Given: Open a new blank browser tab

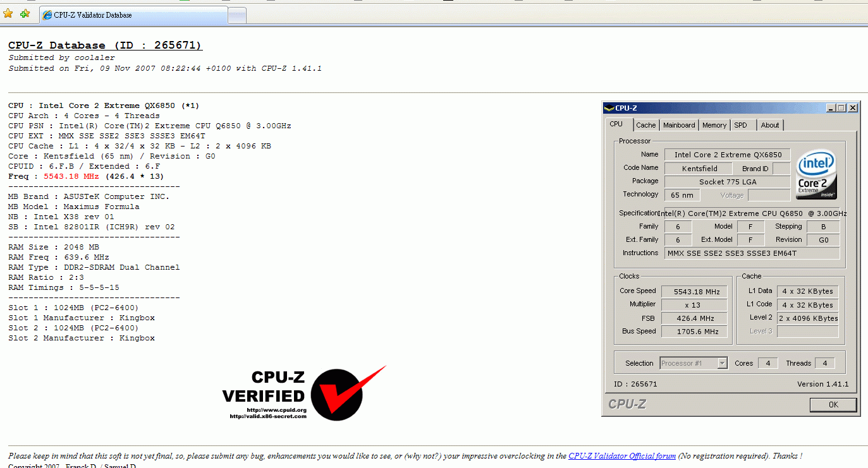Looking at the screenshot, I should click(237, 16).
